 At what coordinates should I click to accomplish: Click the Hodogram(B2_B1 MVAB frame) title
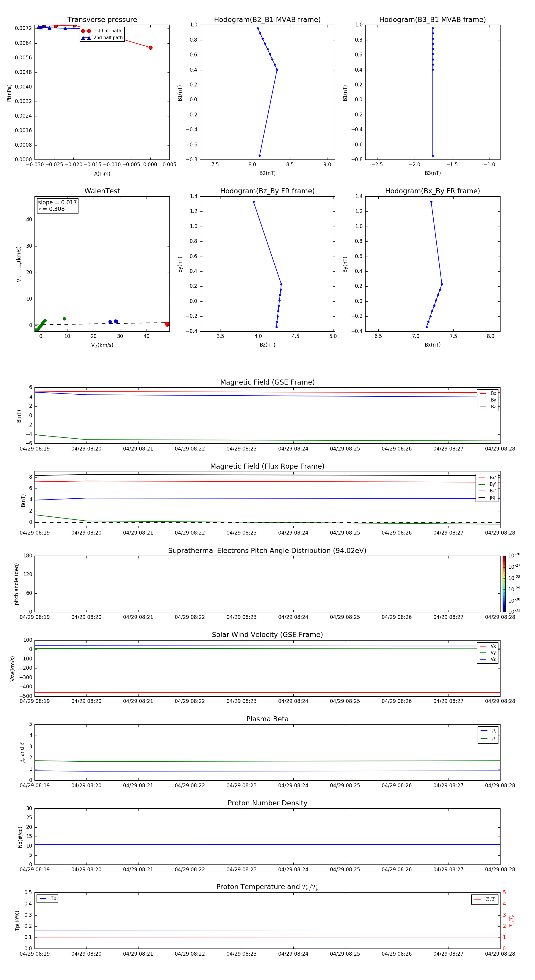click(x=267, y=20)
